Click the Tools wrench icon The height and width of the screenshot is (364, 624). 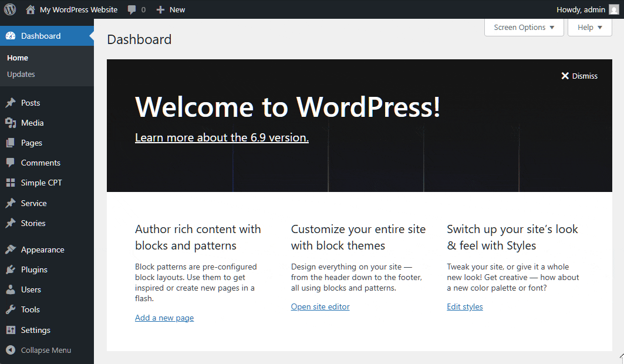point(11,309)
